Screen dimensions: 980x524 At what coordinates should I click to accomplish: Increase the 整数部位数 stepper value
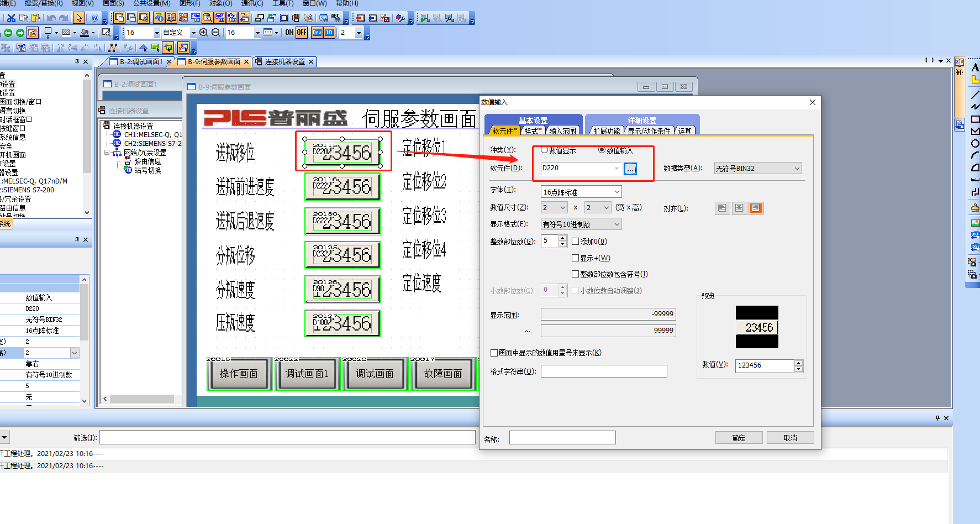(562, 238)
